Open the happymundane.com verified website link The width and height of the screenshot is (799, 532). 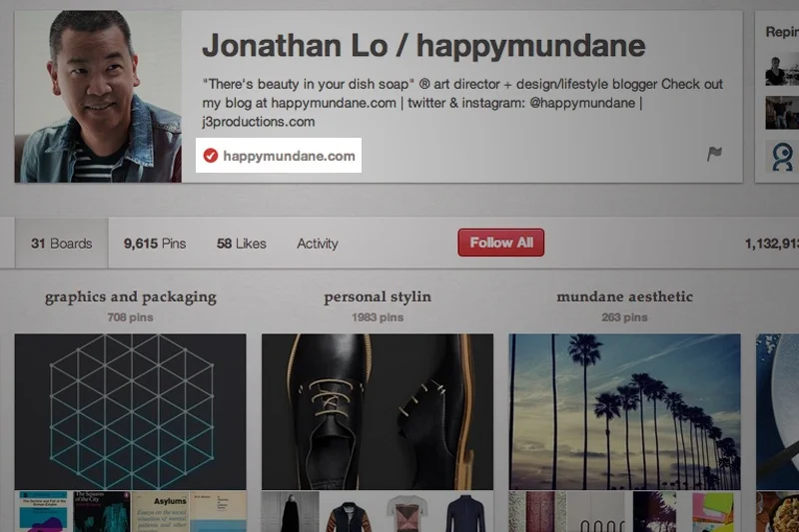point(289,156)
